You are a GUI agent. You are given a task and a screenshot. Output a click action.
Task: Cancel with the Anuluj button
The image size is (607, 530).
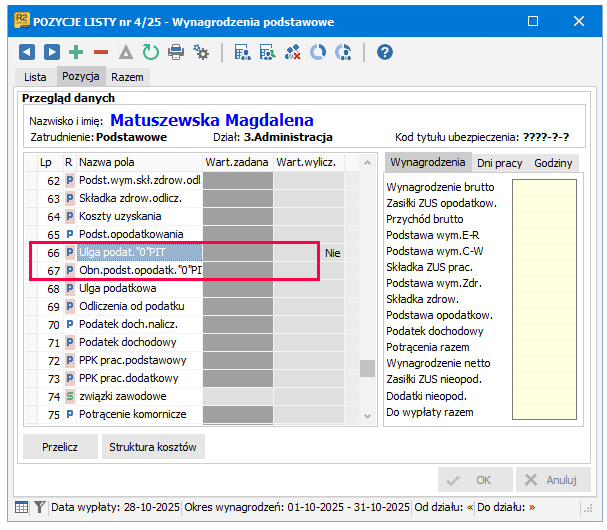pyautogui.click(x=553, y=480)
